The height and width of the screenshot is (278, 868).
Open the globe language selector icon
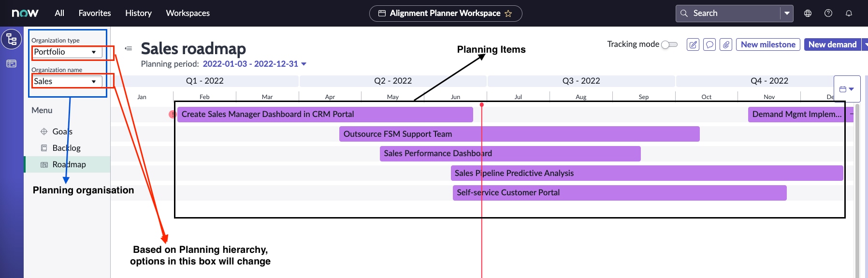[x=808, y=14]
